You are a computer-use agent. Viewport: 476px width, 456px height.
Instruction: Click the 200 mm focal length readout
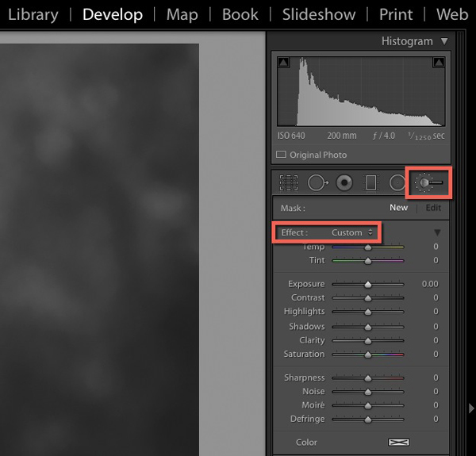(x=342, y=136)
